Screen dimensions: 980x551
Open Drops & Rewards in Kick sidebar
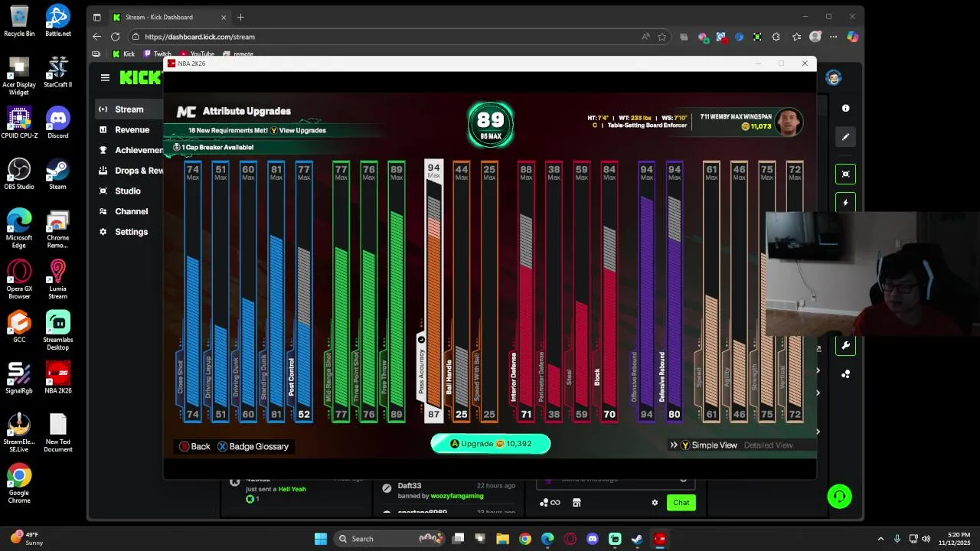129,171
